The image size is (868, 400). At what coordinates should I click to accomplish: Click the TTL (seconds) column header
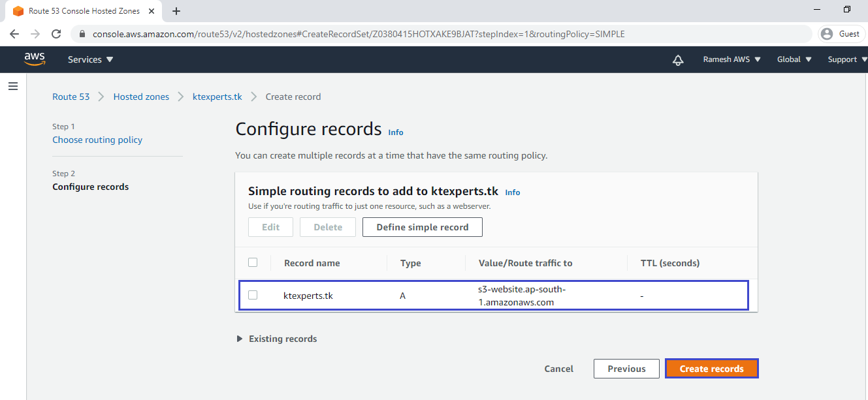click(670, 263)
